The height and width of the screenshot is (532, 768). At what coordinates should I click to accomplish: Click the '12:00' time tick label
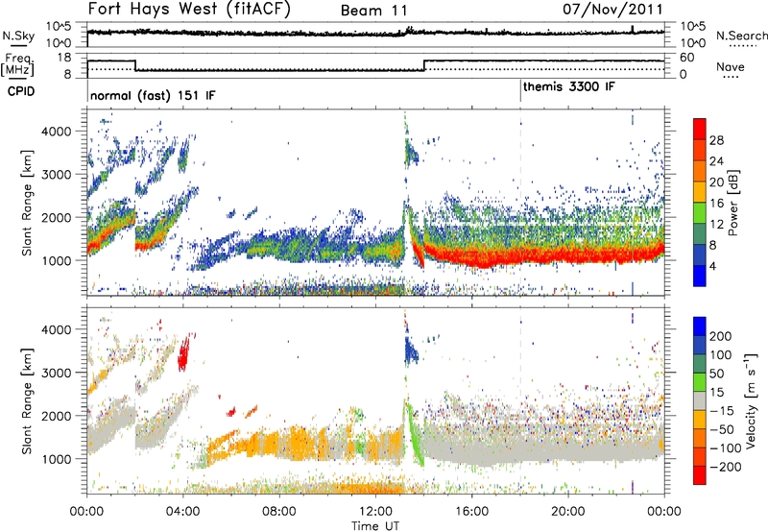(375, 512)
